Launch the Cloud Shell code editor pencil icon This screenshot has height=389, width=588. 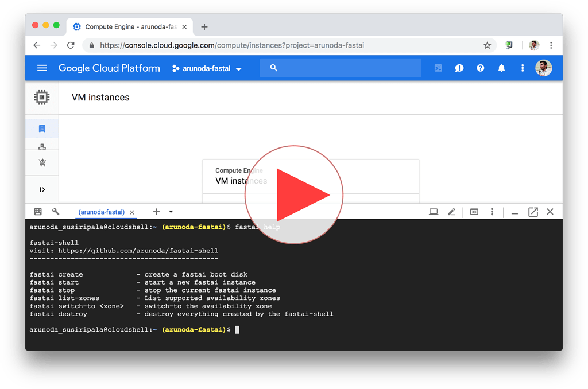pyautogui.click(x=452, y=212)
